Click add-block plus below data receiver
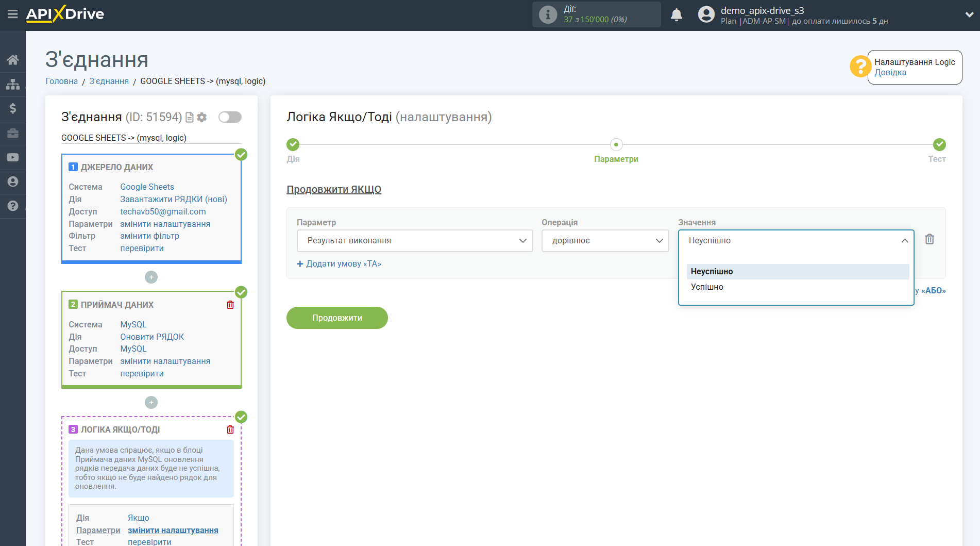This screenshot has width=980, height=546. (151, 402)
